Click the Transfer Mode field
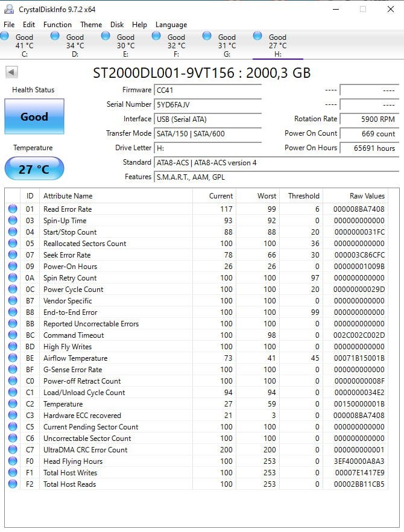 [207, 134]
